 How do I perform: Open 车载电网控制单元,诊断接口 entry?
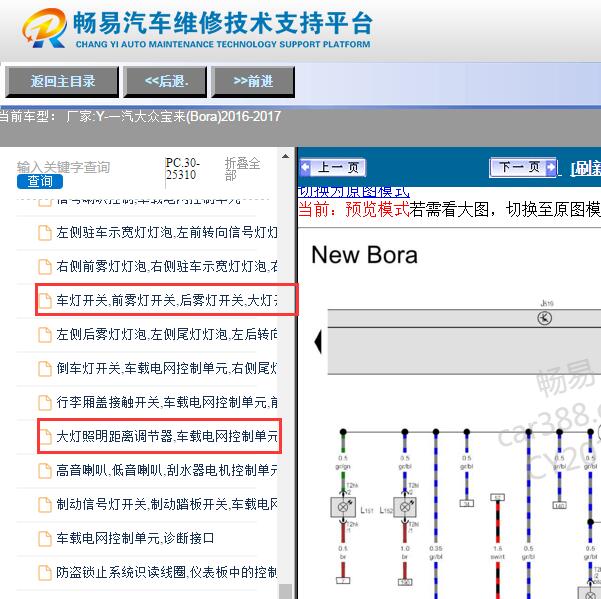[135, 538]
